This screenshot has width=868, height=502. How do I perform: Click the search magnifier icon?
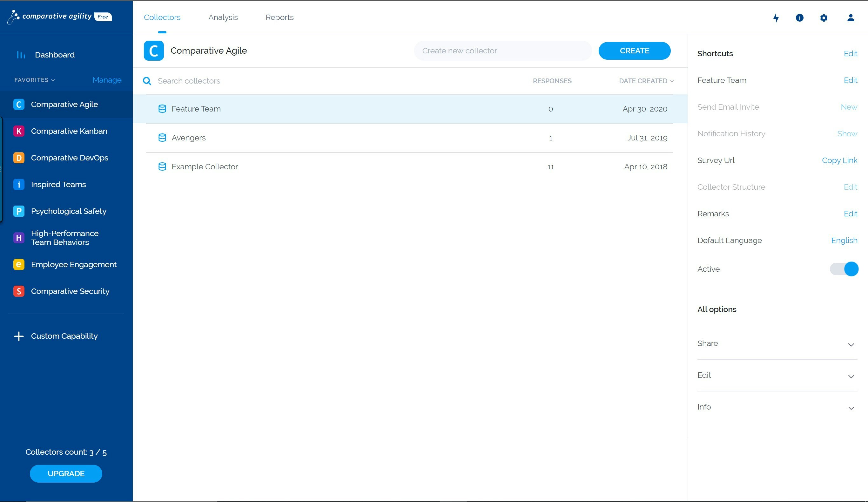[147, 81]
